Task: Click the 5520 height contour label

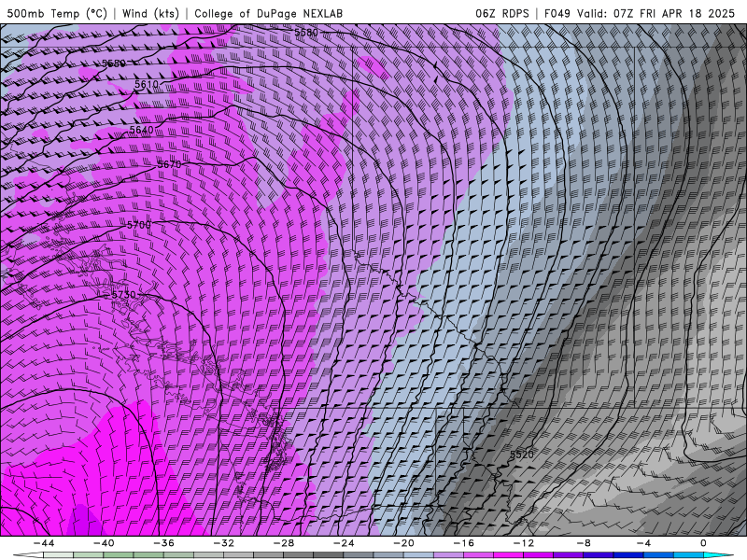Action: (x=522, y=455)
